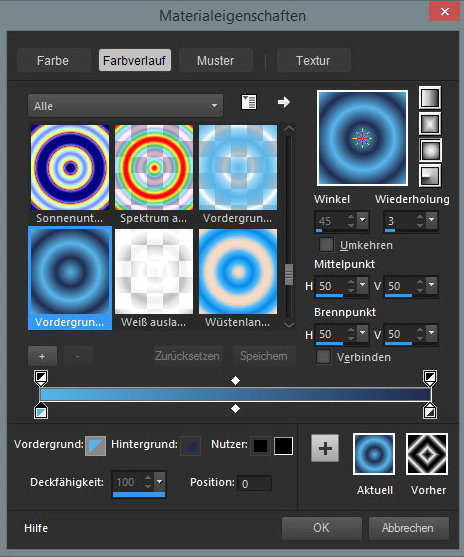Viewport: 464px width, 557px height.
Task: Open the Alle category dropdown
Action: point(125,106)
